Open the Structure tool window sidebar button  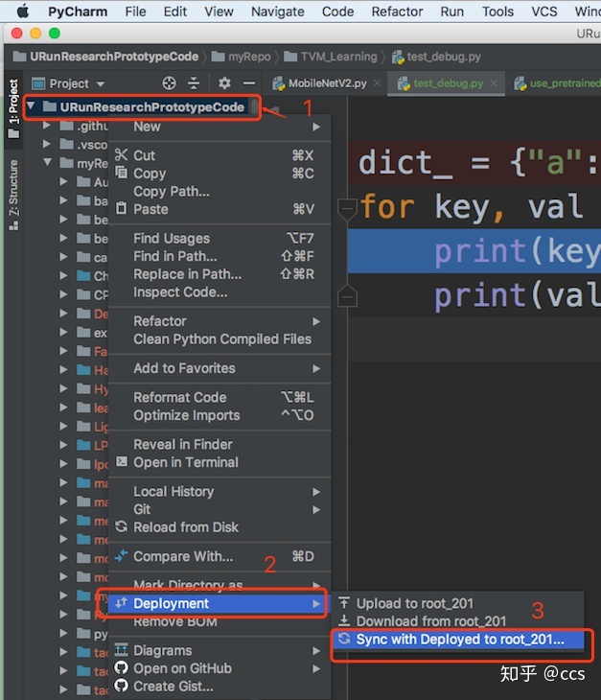point(13,195)
